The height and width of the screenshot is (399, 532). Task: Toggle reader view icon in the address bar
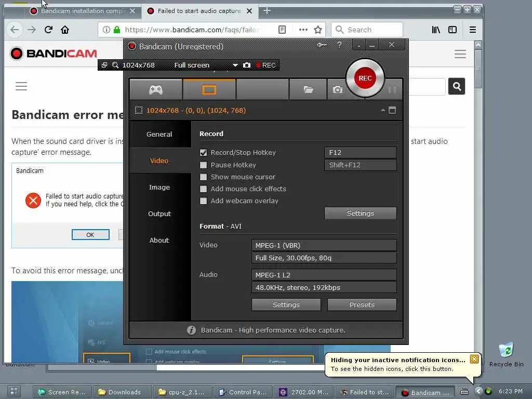point(282,30)
